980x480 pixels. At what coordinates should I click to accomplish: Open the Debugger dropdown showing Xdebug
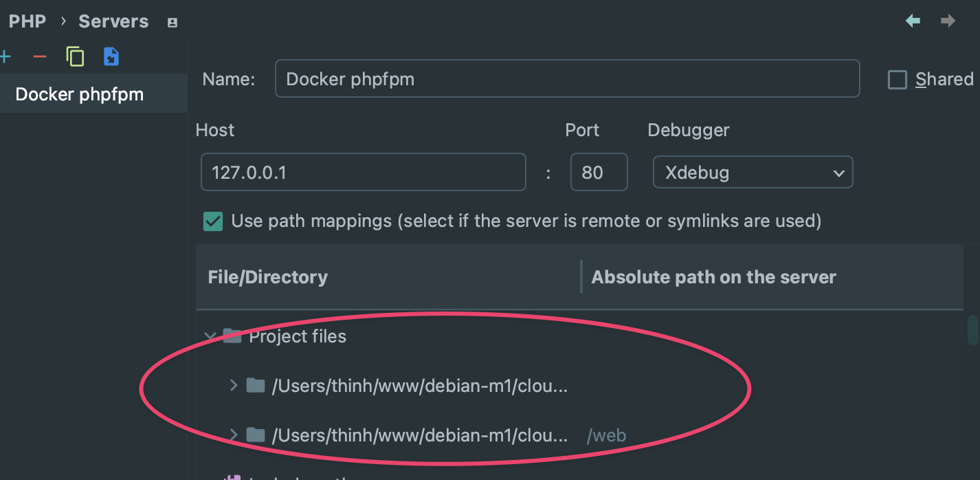(x=753, y=173)
